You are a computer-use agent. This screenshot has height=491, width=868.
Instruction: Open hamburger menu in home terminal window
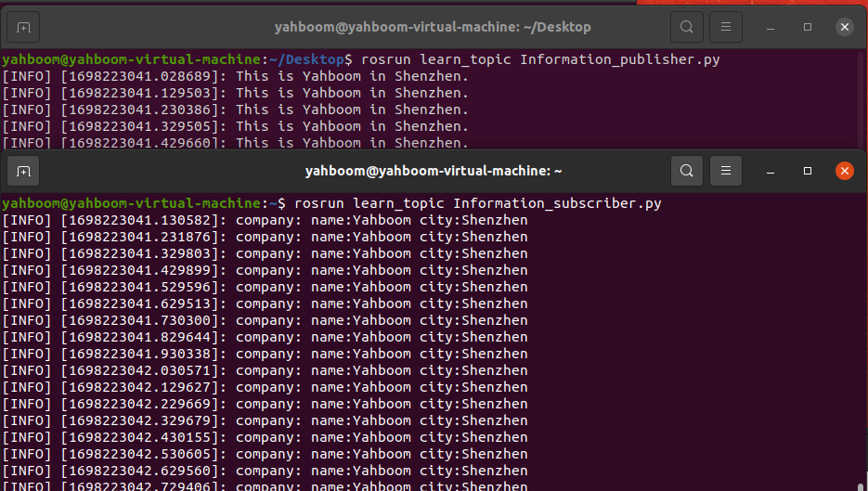click(726, 171)
